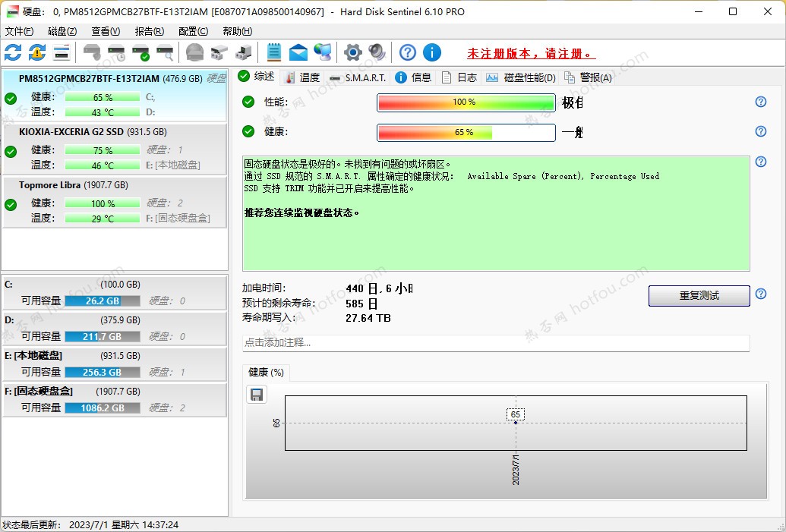786x532 pixels.
Task: Click the 重复测试 button
Action: [698, 296]
